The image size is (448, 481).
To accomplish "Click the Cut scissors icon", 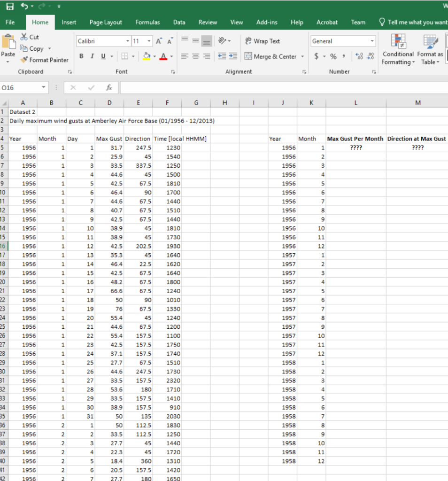I will tap(24, 37).
